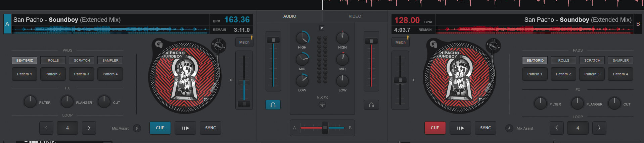Click the FLANGER knob on deck A

pyautogui.click(x=67, y=101)
